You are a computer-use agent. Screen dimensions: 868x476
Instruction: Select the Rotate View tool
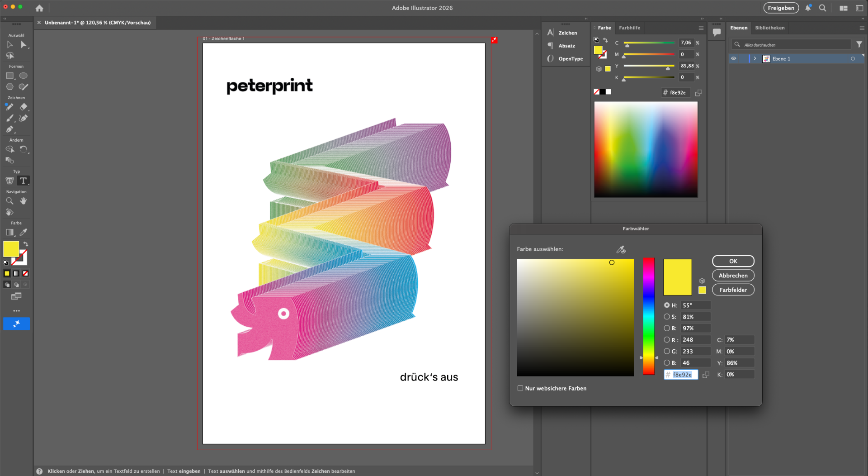[x=9, y=212]
